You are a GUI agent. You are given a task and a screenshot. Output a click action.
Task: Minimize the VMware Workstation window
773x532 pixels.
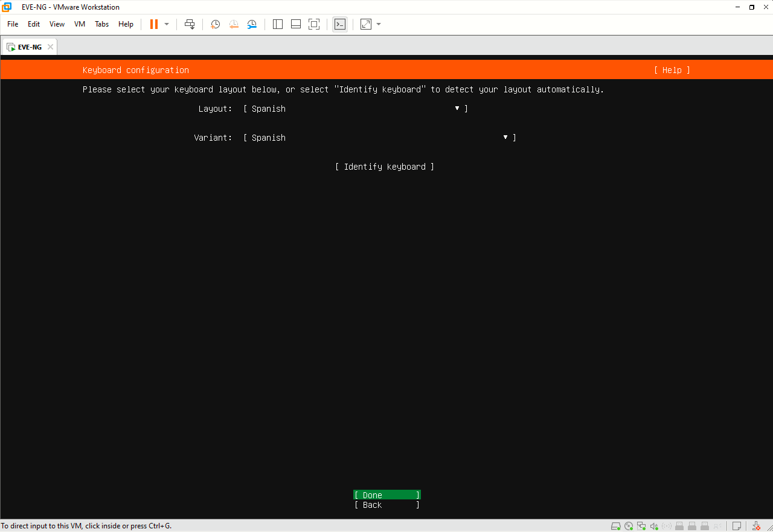pyautogui.click(x=737, y=7)
